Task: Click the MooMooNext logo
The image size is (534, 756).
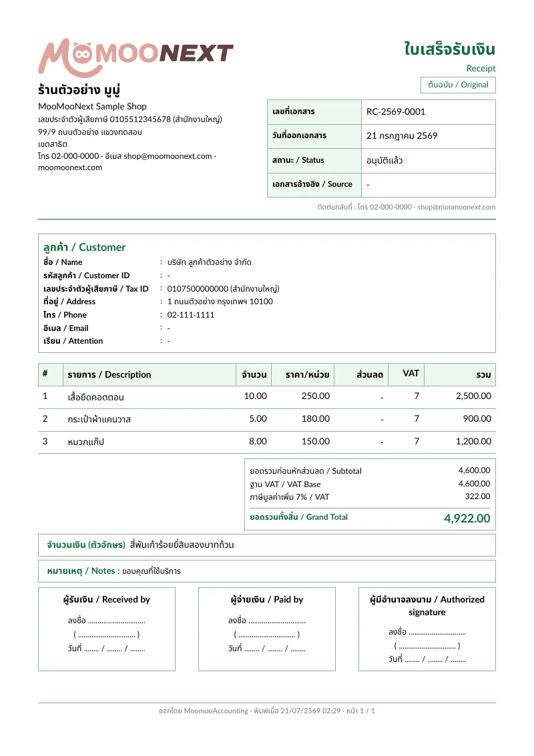Action: [x=136, y=57]
